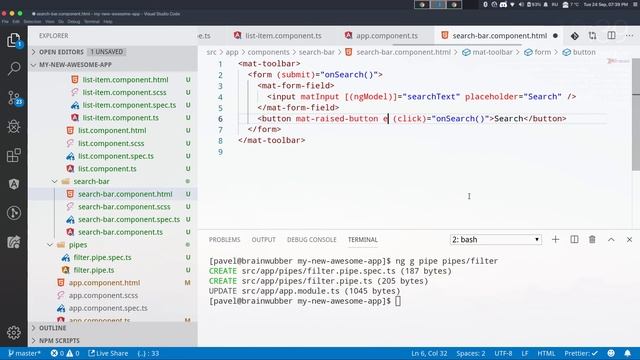Expand the OUTLINE section
The width and height of the screenshot is (640, 360).
click(x=52, y=328)
